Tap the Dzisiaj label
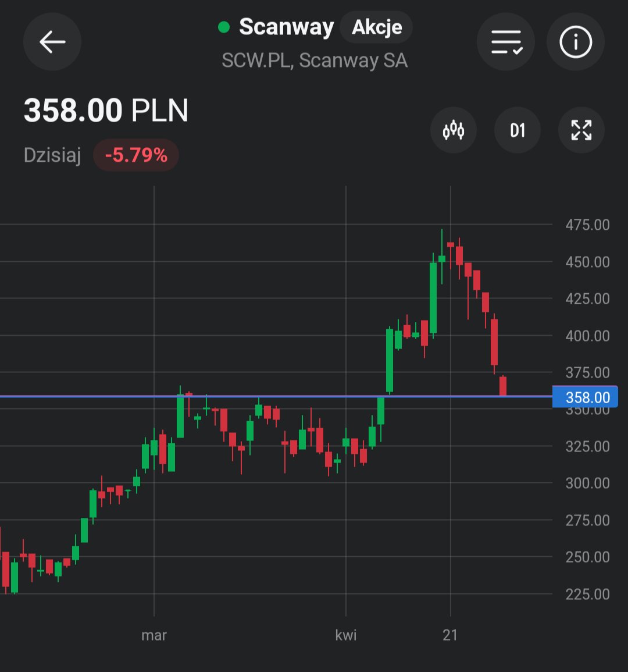This screenshot has height=672, width=628. (52, 155)
